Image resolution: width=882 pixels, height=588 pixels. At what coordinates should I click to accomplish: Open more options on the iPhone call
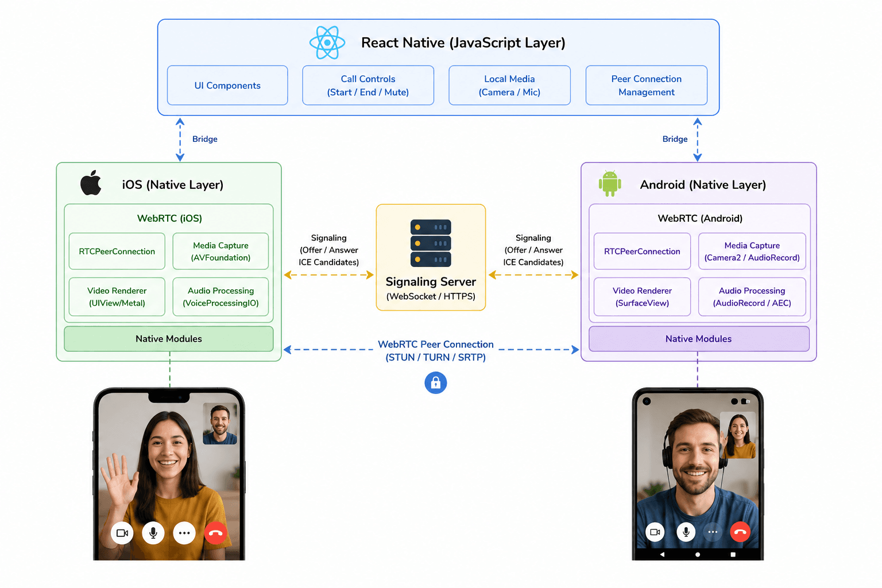pos(184,533)
